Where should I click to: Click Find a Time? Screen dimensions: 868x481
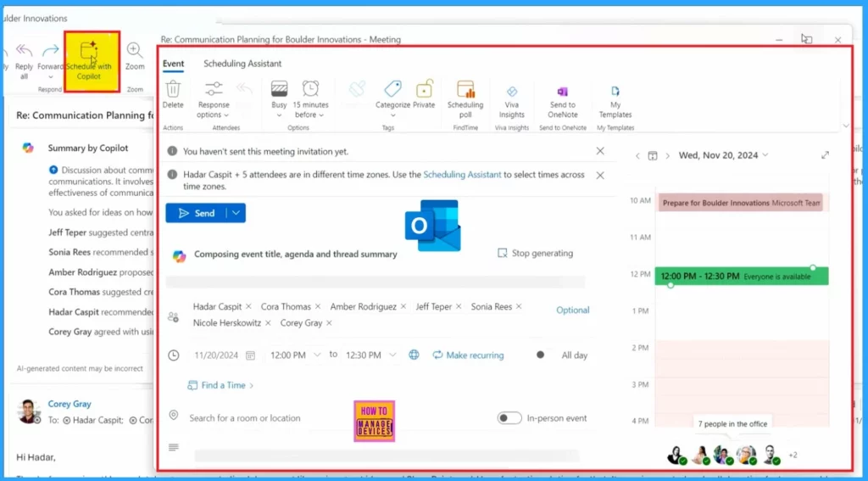221,385
